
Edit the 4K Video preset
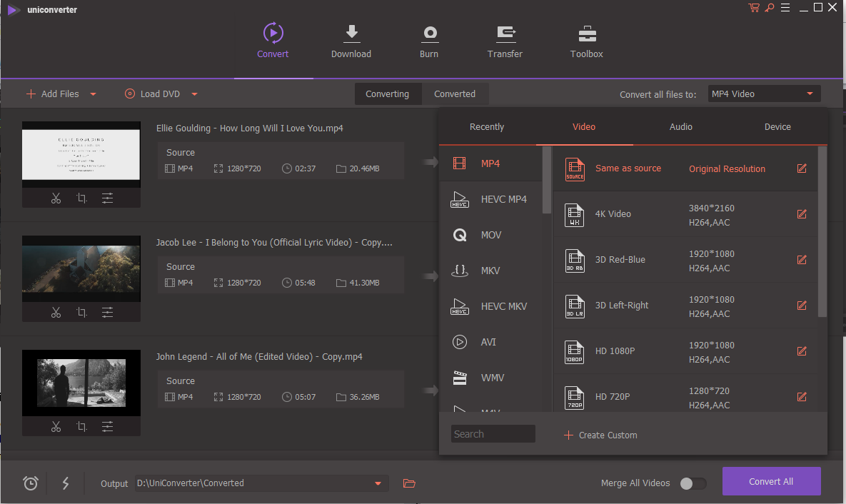[x=802, y=214]
